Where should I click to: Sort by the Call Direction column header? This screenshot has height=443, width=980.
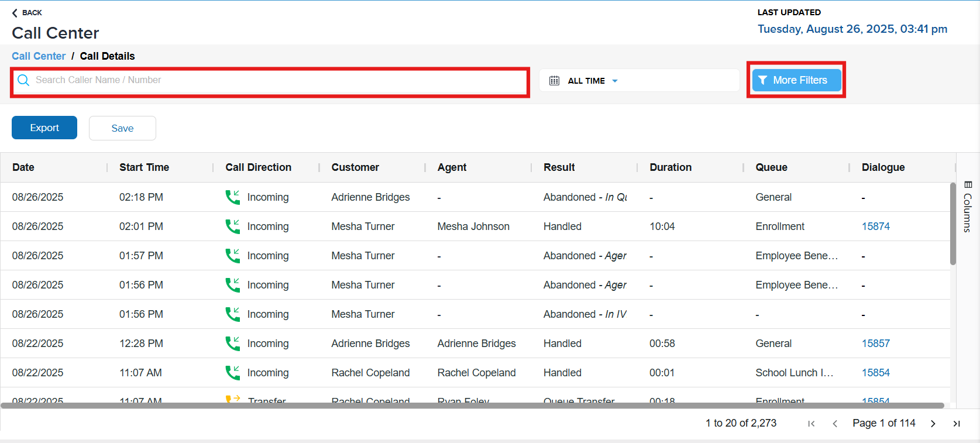coord(258,167)
